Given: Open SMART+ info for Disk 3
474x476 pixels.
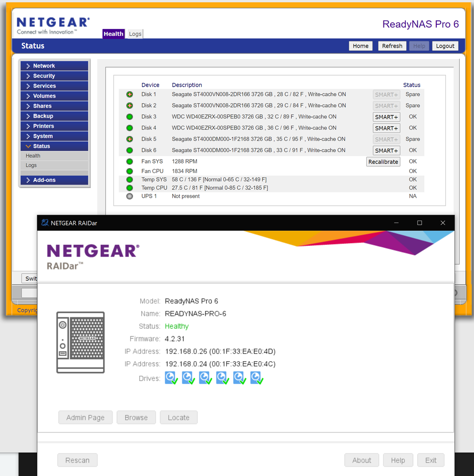Looking at the screenshot, I should pos(386,117).
